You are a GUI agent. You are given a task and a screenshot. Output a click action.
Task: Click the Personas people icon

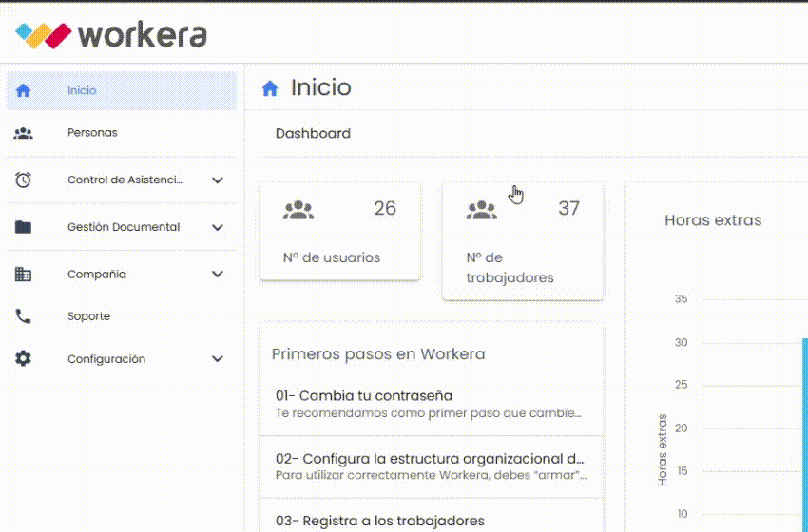click(24, 133)
